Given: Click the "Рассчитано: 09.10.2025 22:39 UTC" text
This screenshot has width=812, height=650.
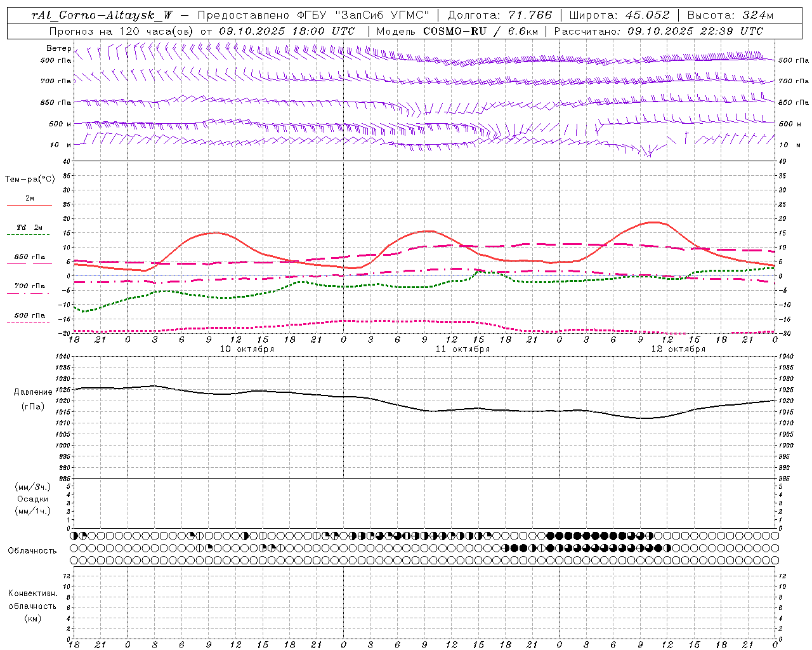Looking at the screenshot, I should [x=658, y=31].
